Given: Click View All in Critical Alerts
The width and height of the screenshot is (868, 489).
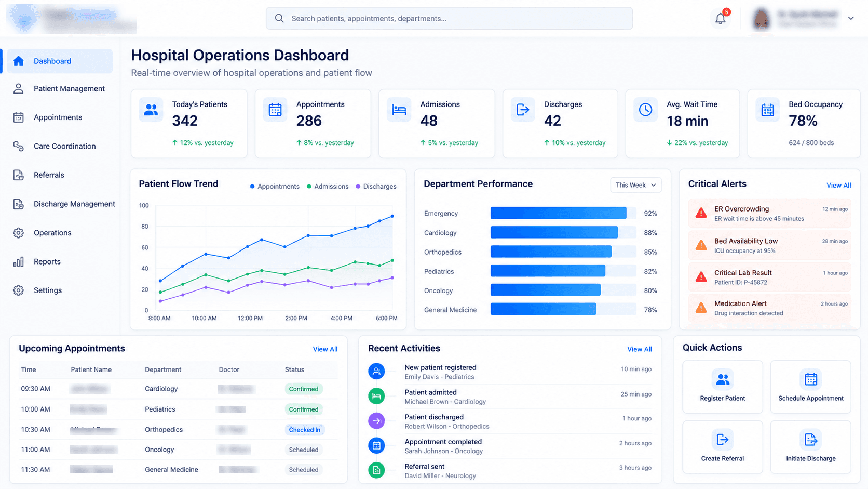Looking at the screenshot, I should 838,186.
